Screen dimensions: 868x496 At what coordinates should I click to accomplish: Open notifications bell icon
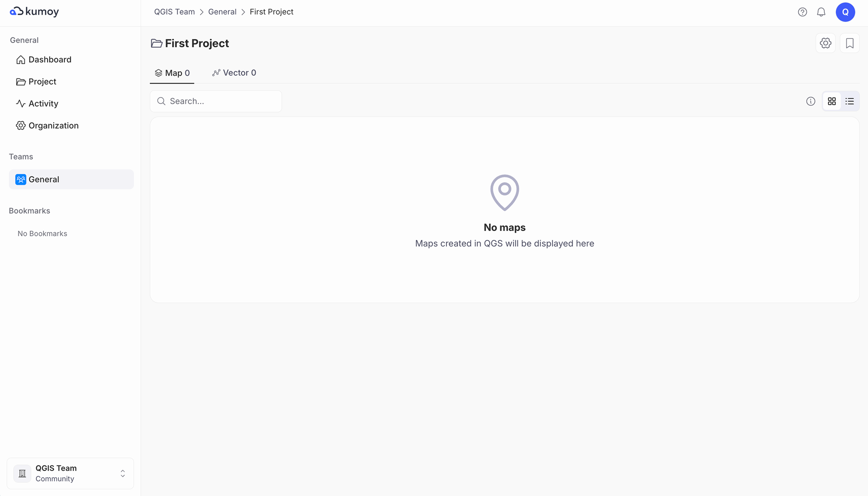pos(821,12)
